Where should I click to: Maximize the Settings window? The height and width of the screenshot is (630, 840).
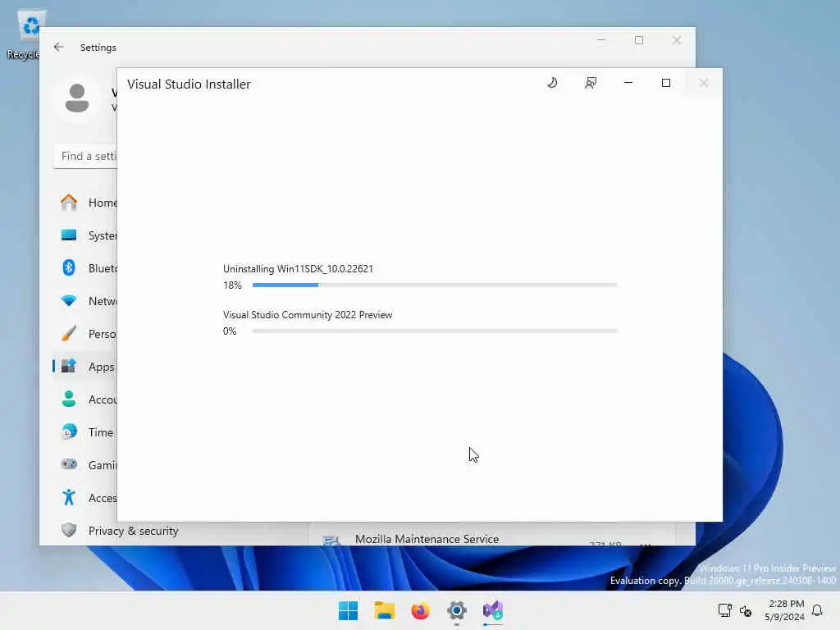638,40
